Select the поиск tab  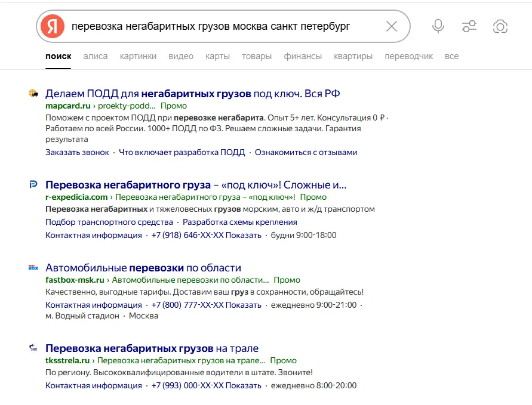[x=59, y=56]
